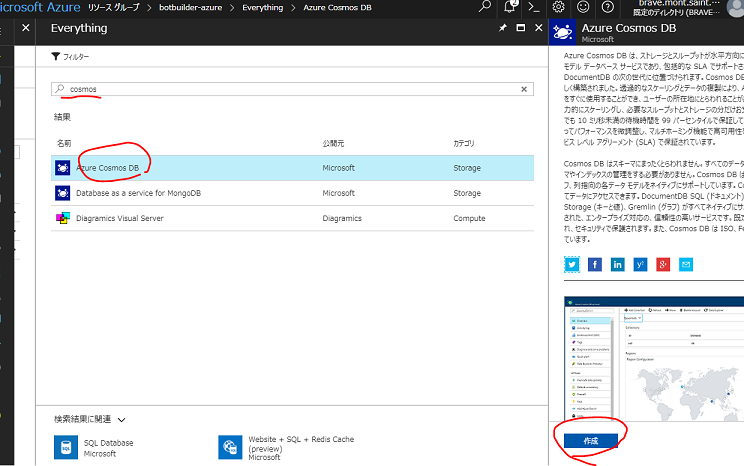The width and height of the screenshot is (744, 466).
Task: Open the search icon in top bar
Action: (484, 7)
